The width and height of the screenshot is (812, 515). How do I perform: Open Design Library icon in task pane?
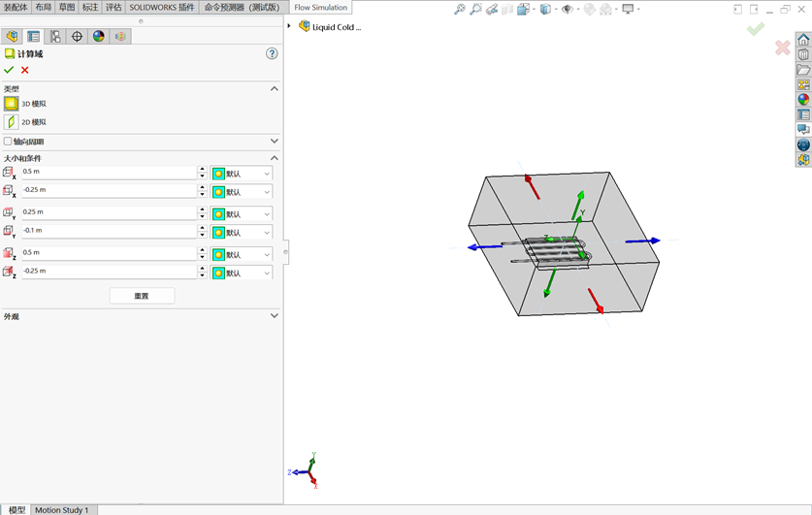tap(803, 54)
